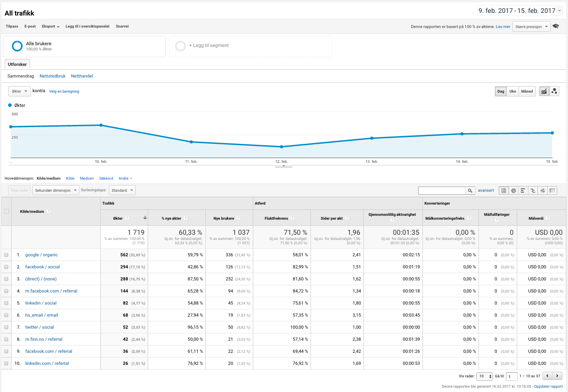This screenshot has height=392, width=568.
Task: Expand the chart collapse handle below timeline
Action: click(283, 166)
